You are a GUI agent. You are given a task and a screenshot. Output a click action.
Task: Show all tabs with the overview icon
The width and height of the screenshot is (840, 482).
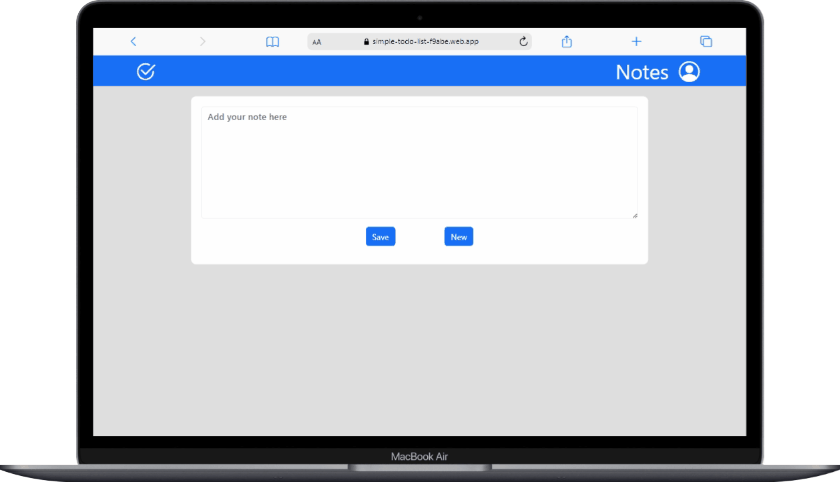[x=706, y=41]
